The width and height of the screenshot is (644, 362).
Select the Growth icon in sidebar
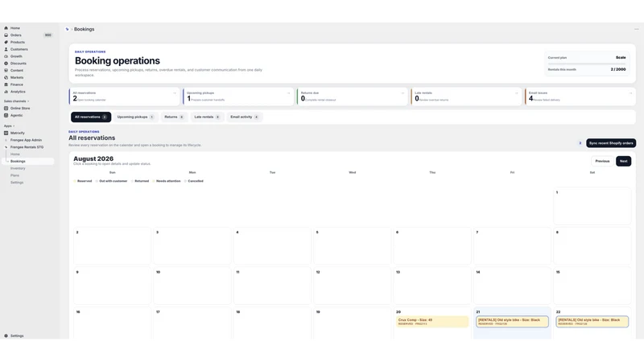point(6,56)
